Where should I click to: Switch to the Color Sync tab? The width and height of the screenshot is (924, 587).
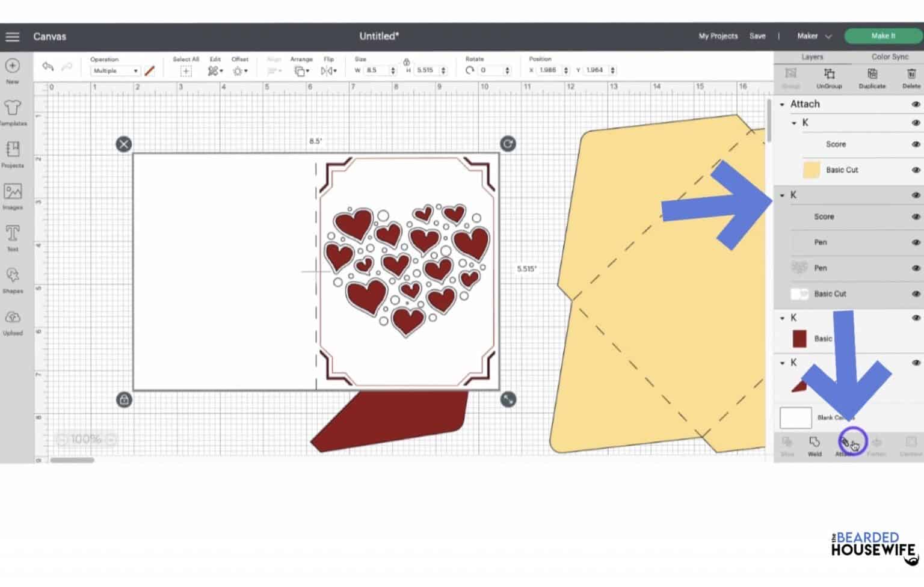pyautogui.click(x=889, y=57)
